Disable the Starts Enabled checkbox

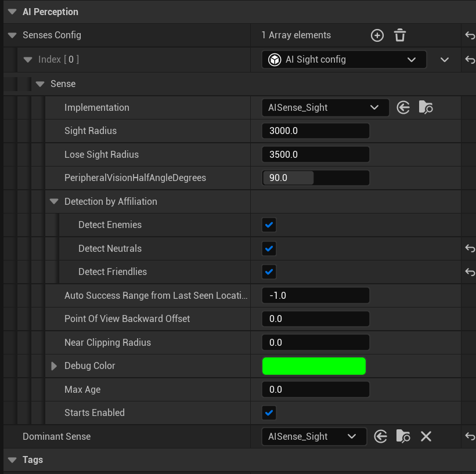(x=269, y=413)
